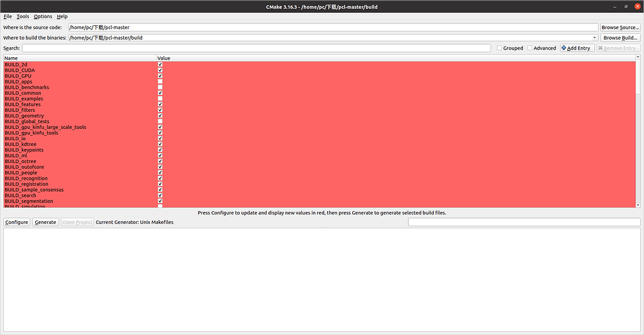Click the Open Project button
This screenshot has height=335, width=644.
[x=77, y=222]
